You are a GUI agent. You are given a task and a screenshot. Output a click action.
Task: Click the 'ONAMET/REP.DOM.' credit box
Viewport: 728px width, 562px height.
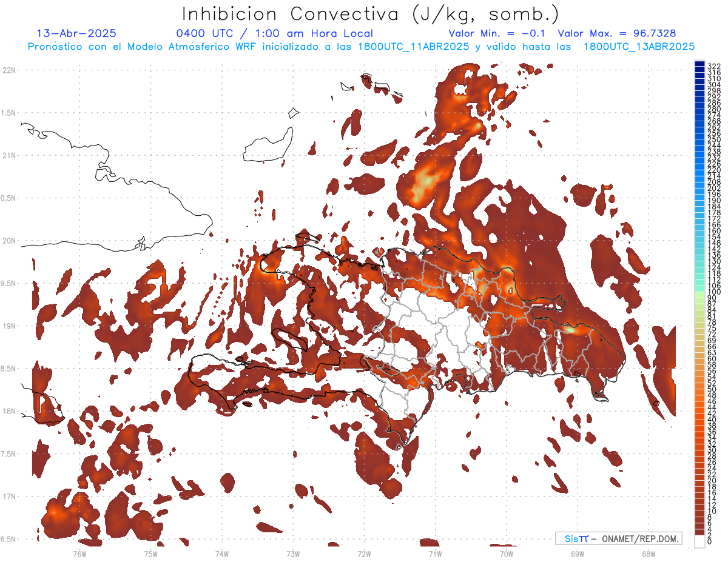[619, 538]
